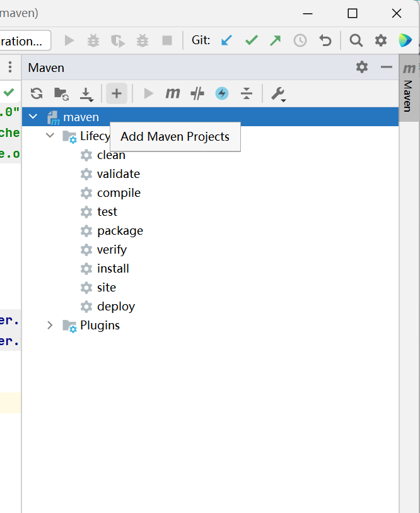
Task: Git commit green checkmark
Action: (x=251, y=40)
